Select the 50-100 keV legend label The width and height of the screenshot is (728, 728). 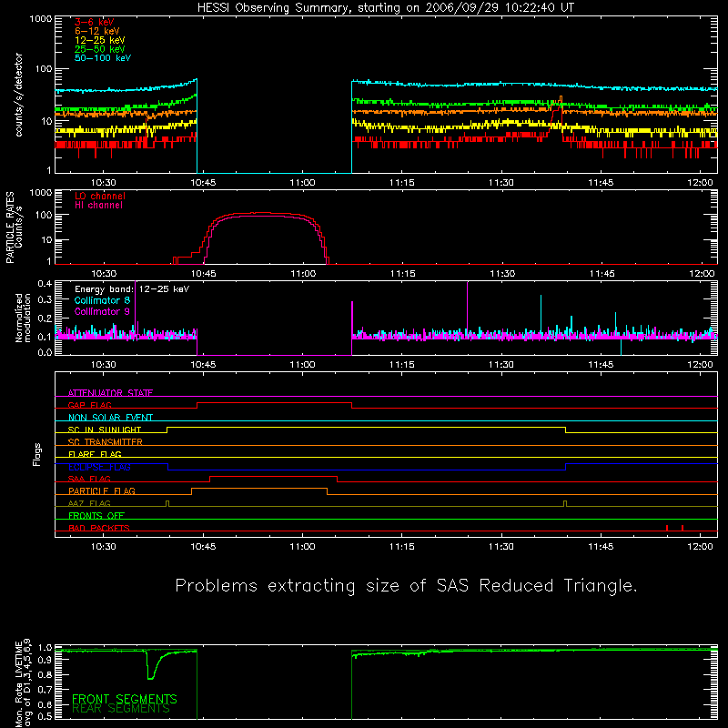tap(103, 58)
